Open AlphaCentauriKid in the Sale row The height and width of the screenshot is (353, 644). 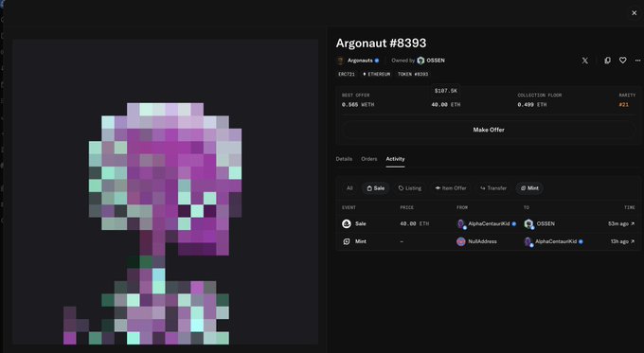tap(489, 223)
